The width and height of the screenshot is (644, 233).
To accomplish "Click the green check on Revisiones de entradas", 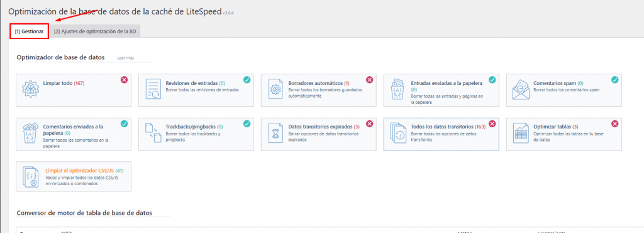I will click(x=247, y=80).
